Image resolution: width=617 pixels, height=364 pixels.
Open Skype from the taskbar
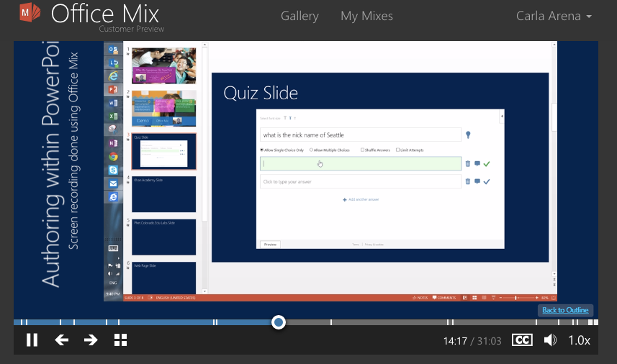coord(113,170)
